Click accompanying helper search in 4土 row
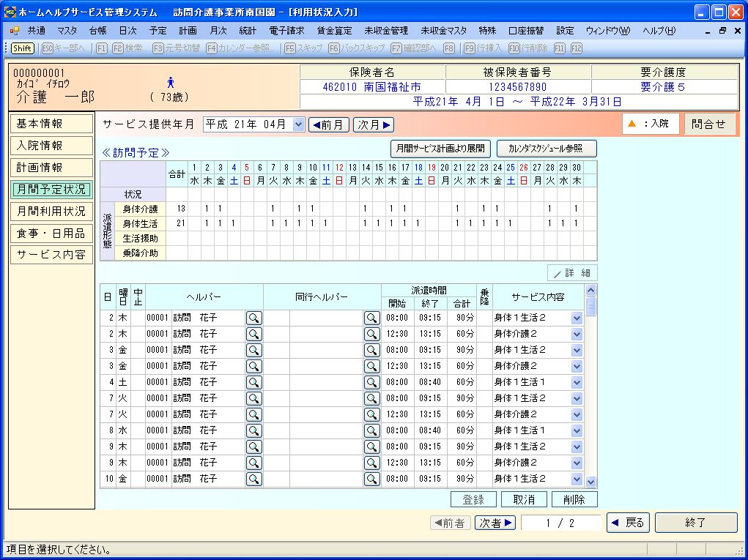The height and width of the screenshot is (560, 748). (372, 382)
